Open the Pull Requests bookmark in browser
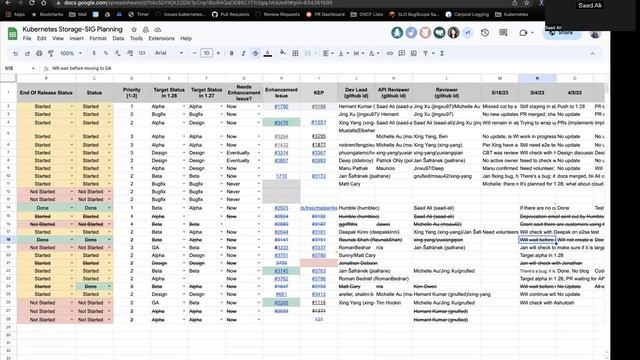 click(231, 14)
